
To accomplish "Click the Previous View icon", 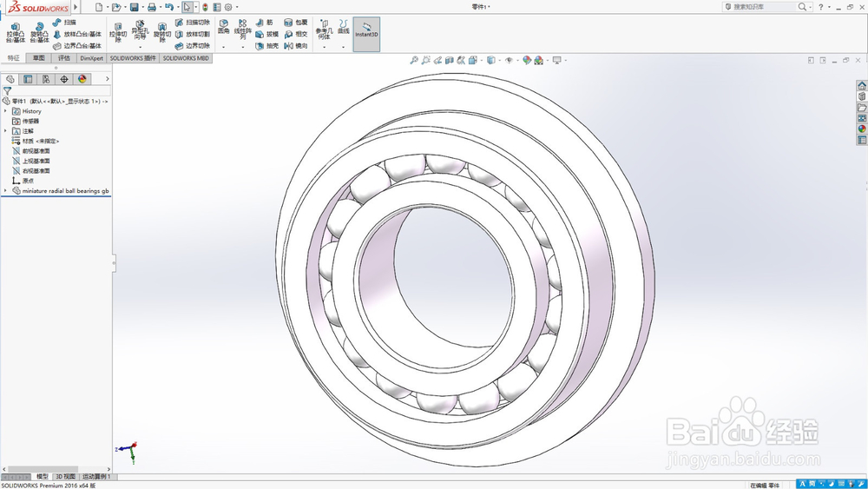I will [x=437, y=60].
